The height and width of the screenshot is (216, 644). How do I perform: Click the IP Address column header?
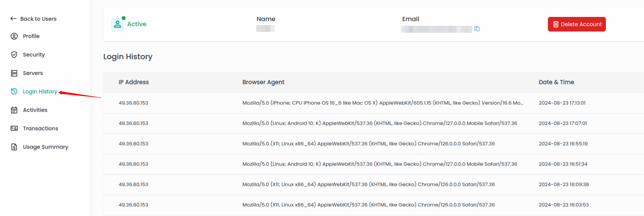[133, 82]
